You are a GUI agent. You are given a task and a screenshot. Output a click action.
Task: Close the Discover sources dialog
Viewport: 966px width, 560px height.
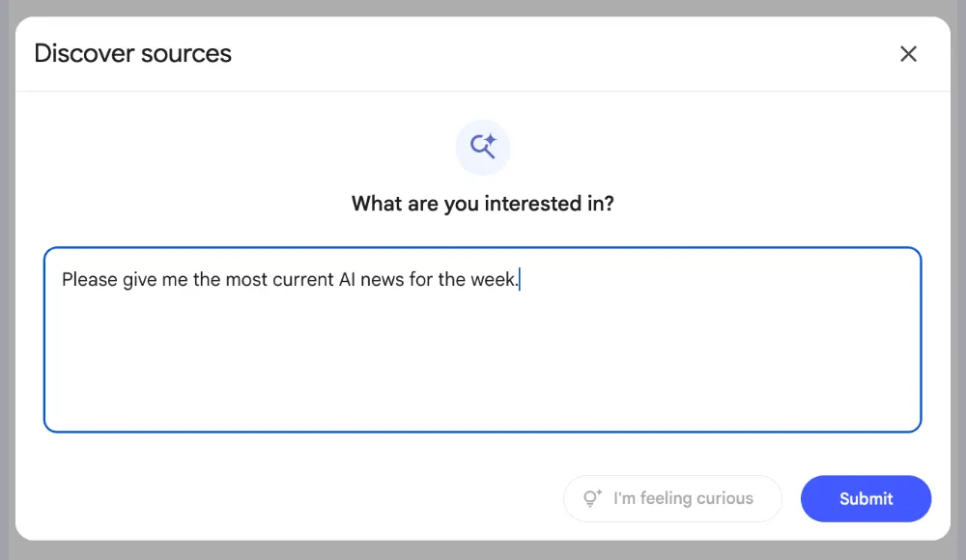click(908, 54)
